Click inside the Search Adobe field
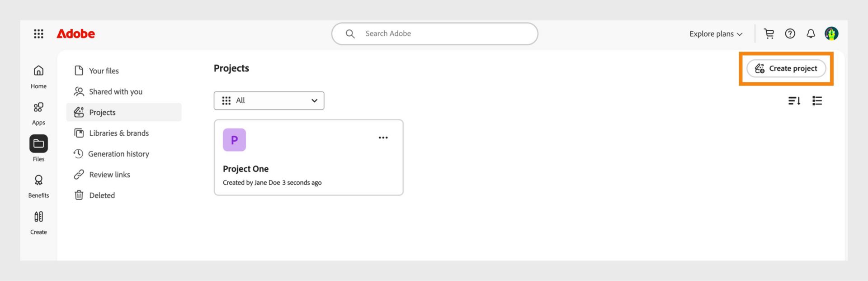This screenshot has width=868, height=281. pos(434,33)
